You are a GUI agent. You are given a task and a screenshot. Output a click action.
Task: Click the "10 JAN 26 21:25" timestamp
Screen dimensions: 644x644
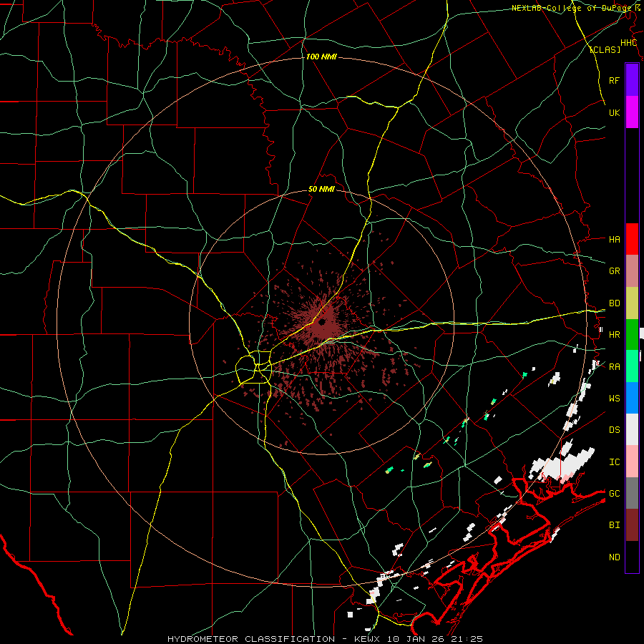[x=434, y=639]
